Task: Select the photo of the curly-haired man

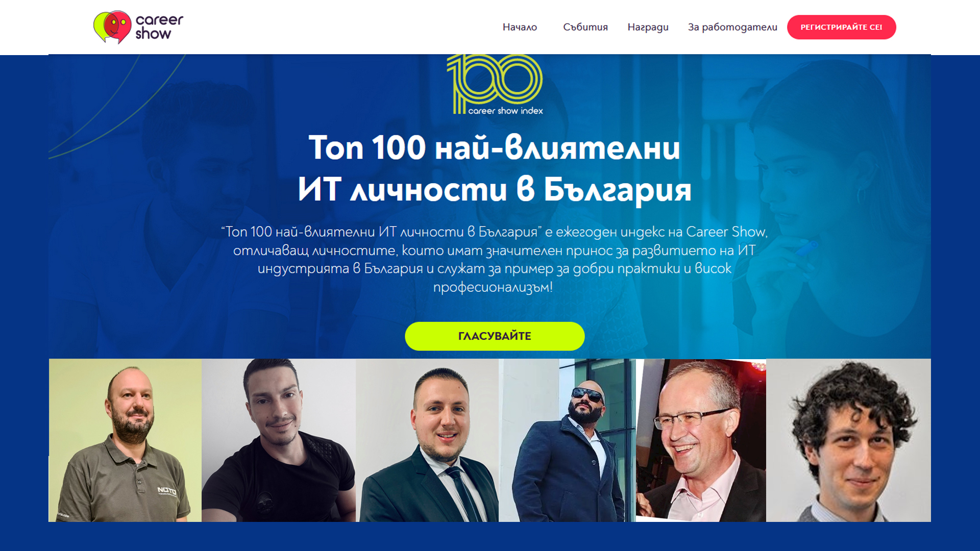Action: tap(848, 440)
